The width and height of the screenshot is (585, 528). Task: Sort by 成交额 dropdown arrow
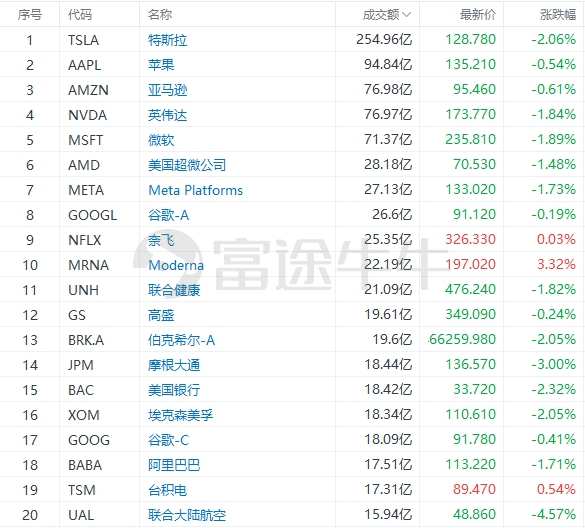[407, 15]
